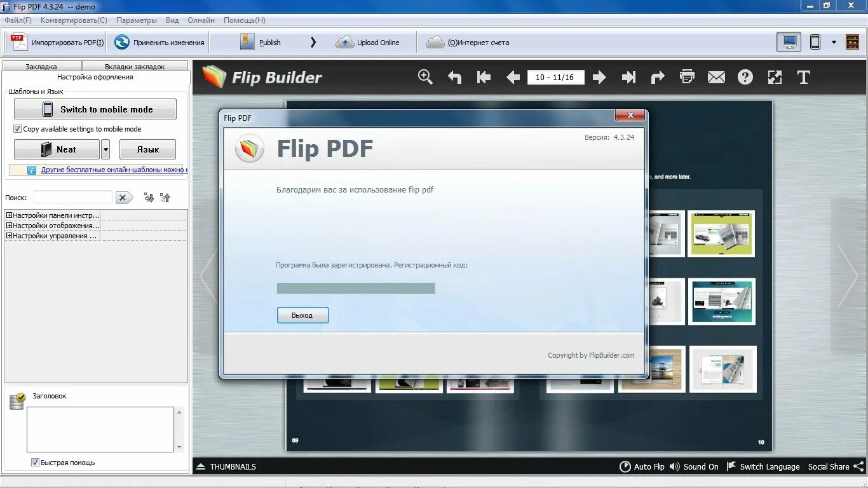Click the scroll-up arrow of description box
Screen dimensions: 868x488
179,412
